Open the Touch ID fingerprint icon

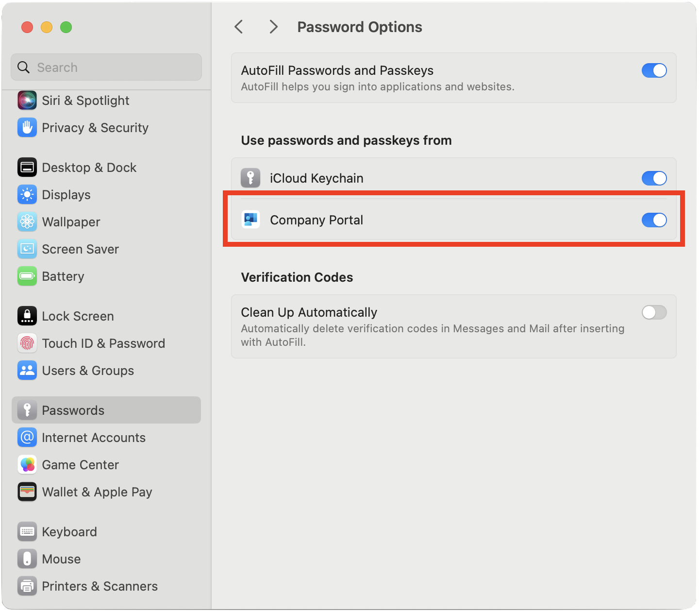tap(27, 343)
